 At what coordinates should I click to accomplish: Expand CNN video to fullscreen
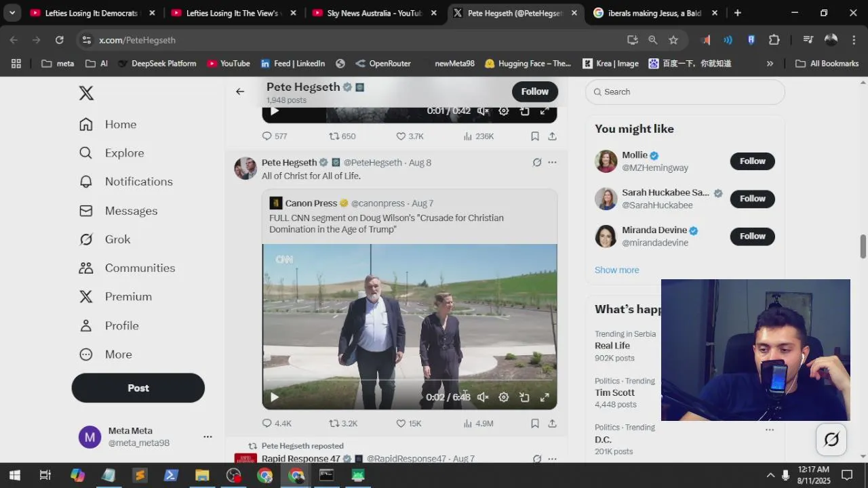tap(545, 397)
